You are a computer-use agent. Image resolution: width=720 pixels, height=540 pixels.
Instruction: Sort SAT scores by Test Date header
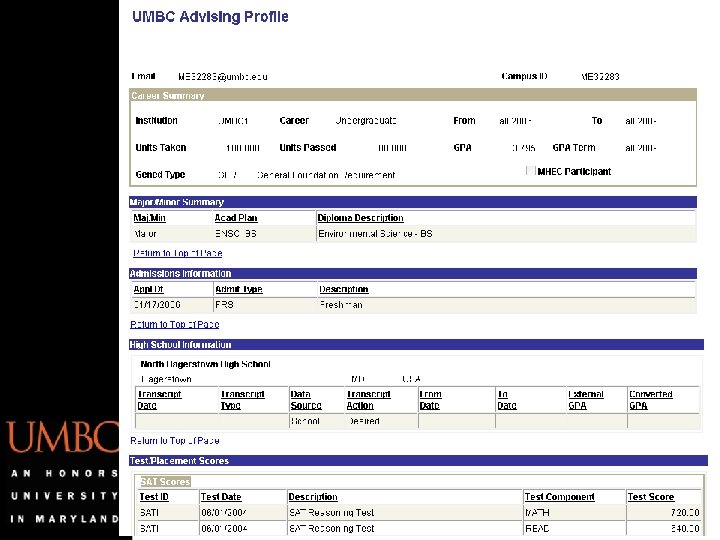221,497
